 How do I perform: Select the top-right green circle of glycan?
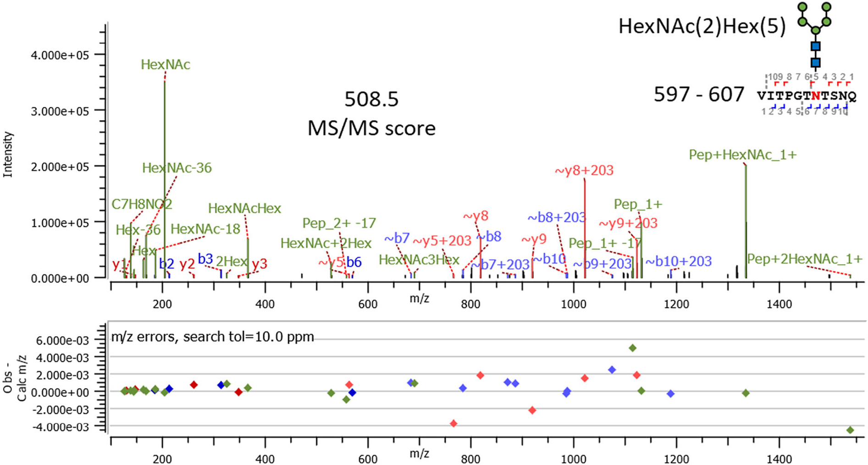tap(827, 7)
